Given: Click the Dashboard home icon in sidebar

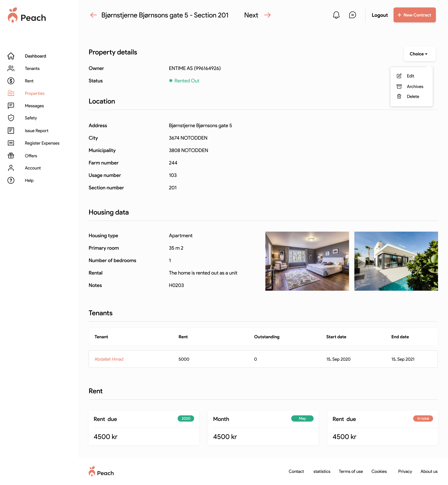Looking at the screenshot, I should point(11,56).
